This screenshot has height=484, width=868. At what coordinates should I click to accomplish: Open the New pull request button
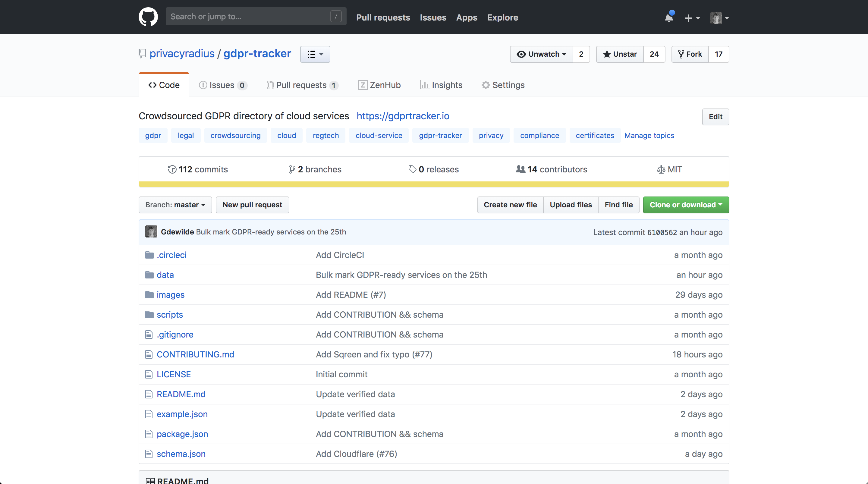[252, 205]
